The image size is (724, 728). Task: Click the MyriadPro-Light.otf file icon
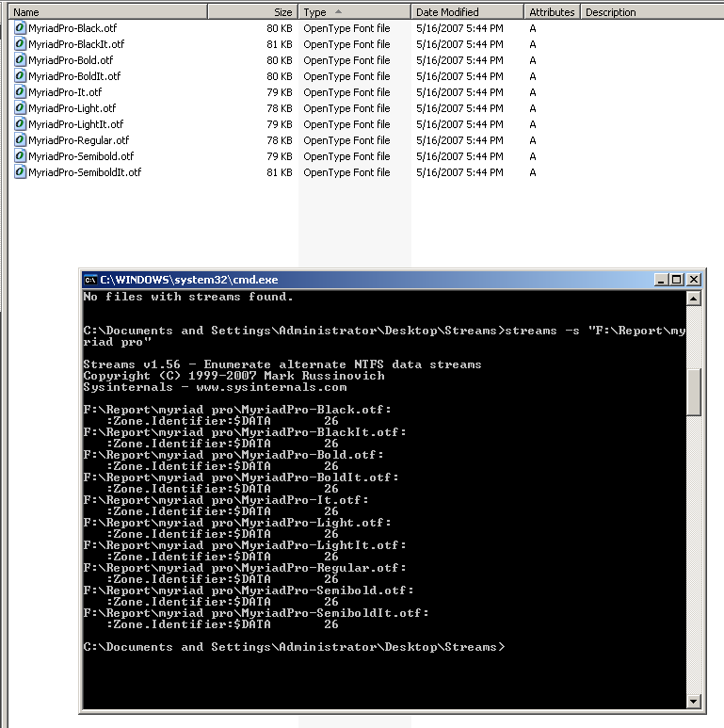click(x=20, y=108)
